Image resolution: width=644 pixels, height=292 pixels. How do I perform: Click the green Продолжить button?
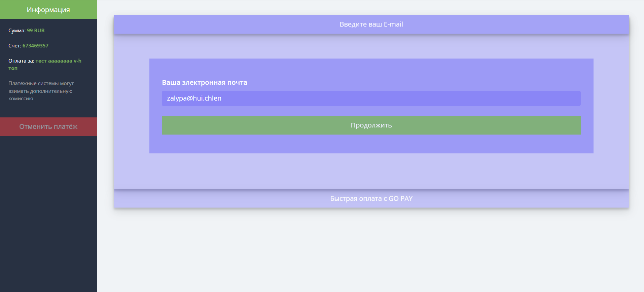click(x=371, y=125)
